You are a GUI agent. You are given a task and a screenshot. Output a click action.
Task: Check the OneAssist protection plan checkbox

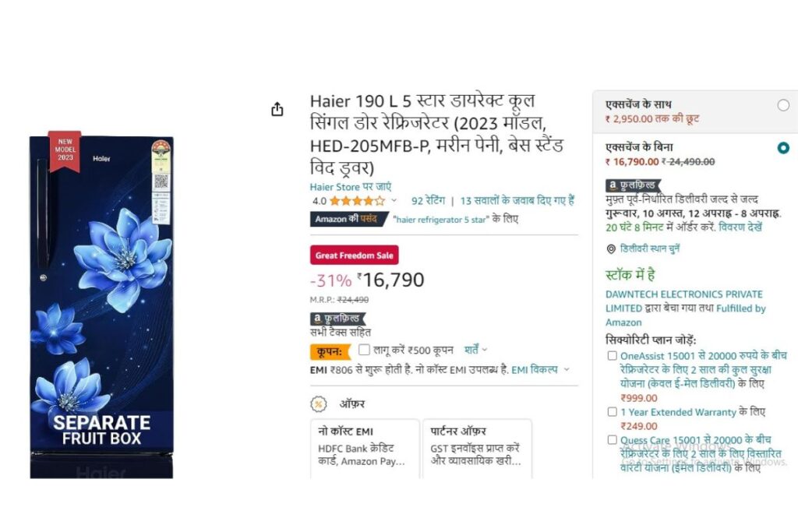tap(613, 355)
